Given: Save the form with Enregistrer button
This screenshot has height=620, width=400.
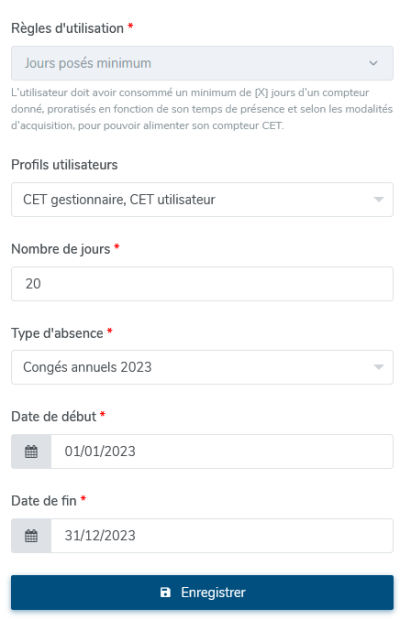Looking at the screenshot, I should point(202,592).
